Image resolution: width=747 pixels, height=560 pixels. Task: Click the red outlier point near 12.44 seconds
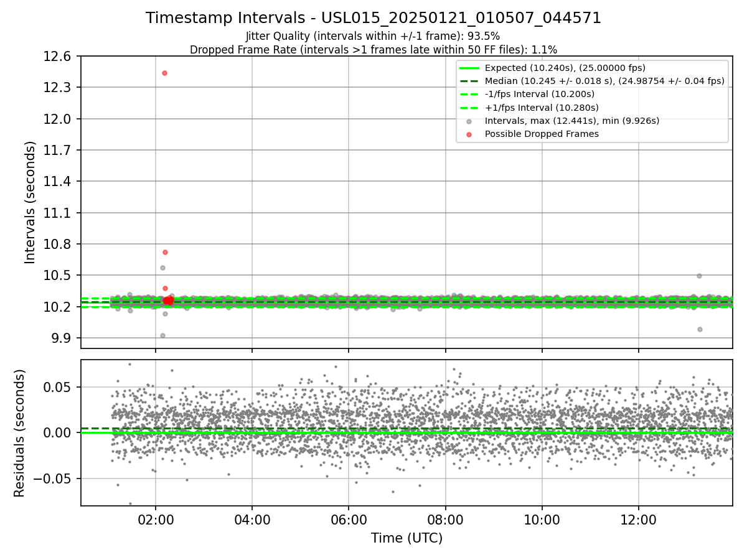164,73
